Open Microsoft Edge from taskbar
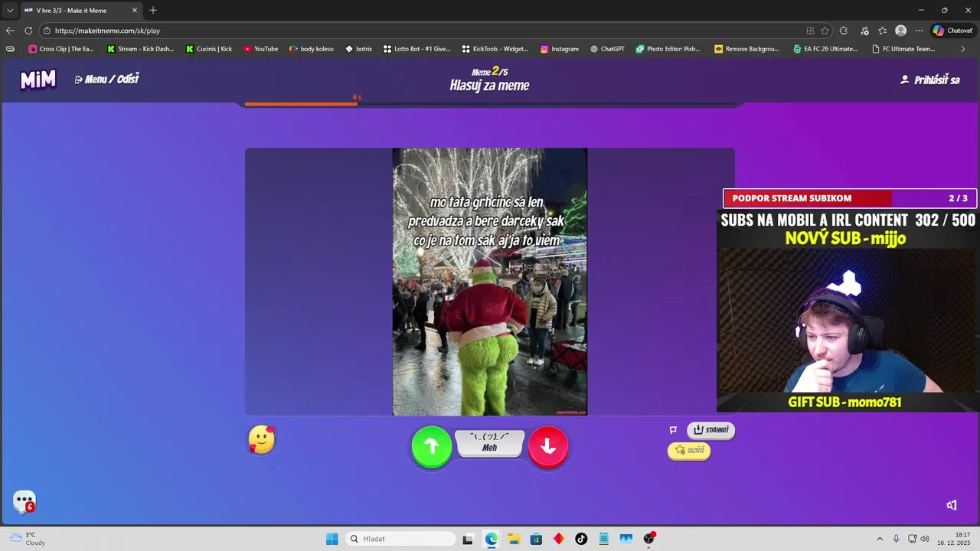980x551 pixels. point(491,539)
